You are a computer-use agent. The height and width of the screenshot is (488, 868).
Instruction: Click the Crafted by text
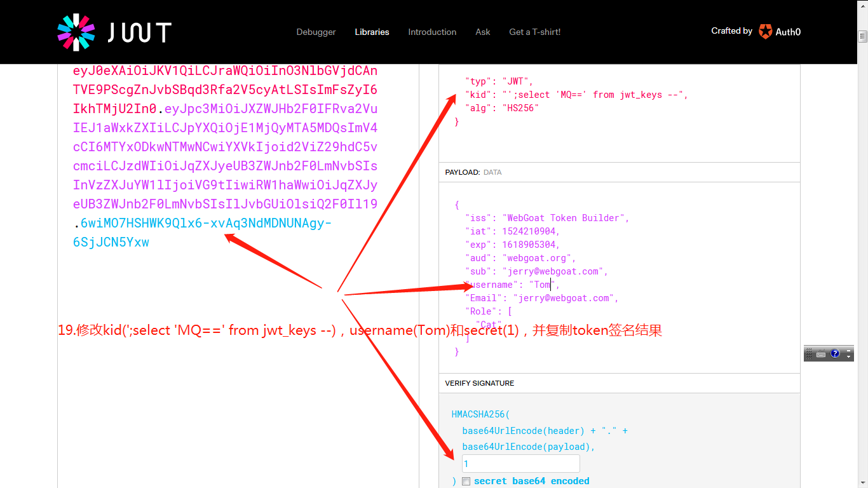731,30
